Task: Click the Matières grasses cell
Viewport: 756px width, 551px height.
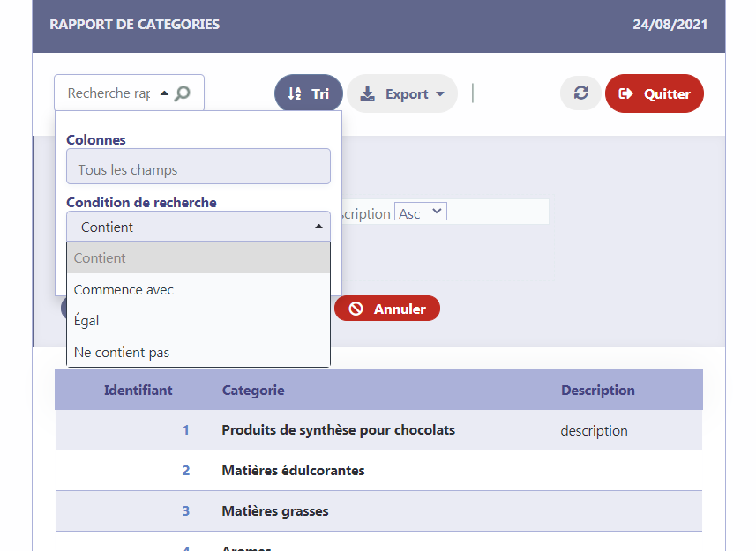Action: click(x=275, y=511)
